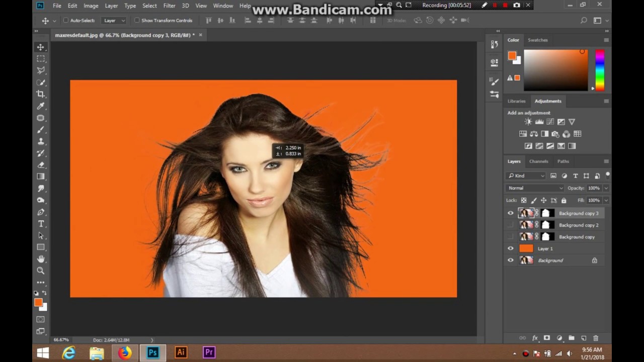The image size is (644, 362).
Task: Add Levels adjustment
Action: 539,122
